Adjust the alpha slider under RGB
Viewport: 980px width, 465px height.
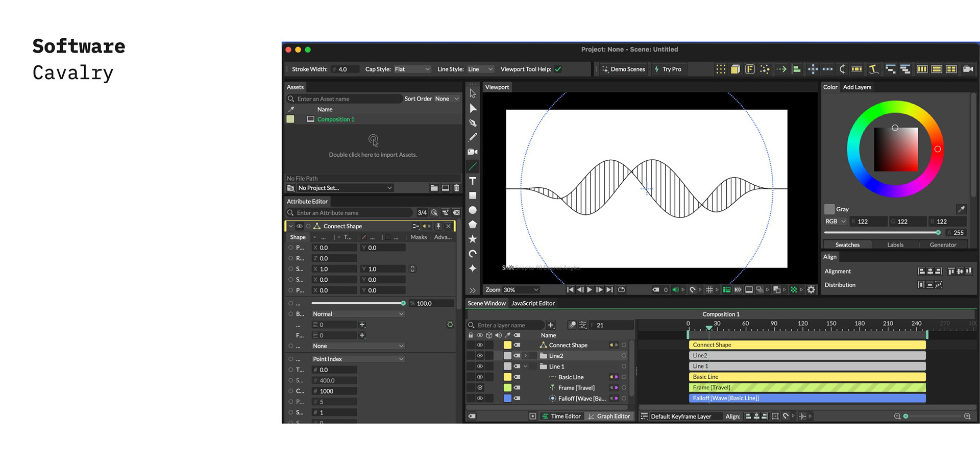pyautogui.click(x=883, y=233)
